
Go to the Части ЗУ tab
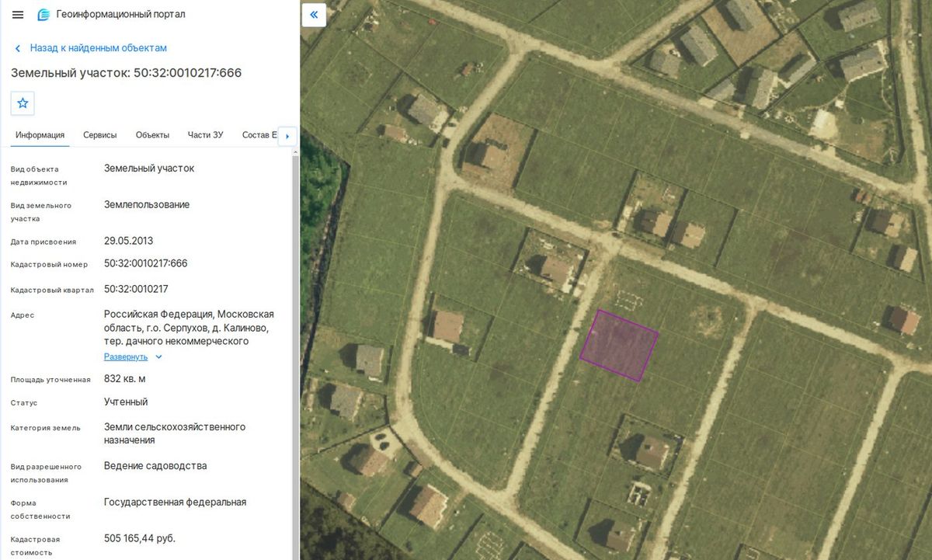coord(206,135)
